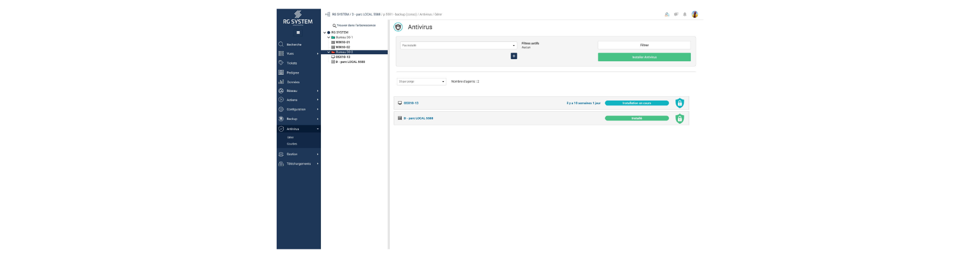This screenshot has height=258, width=980.
Task: Open Données in the sidebar
Action: (x=293, y=82)
